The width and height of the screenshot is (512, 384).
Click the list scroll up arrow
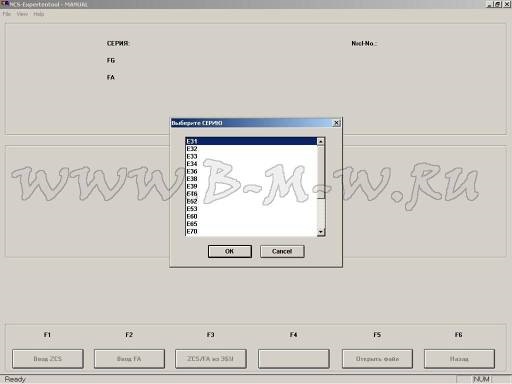[x=321, y=142]
